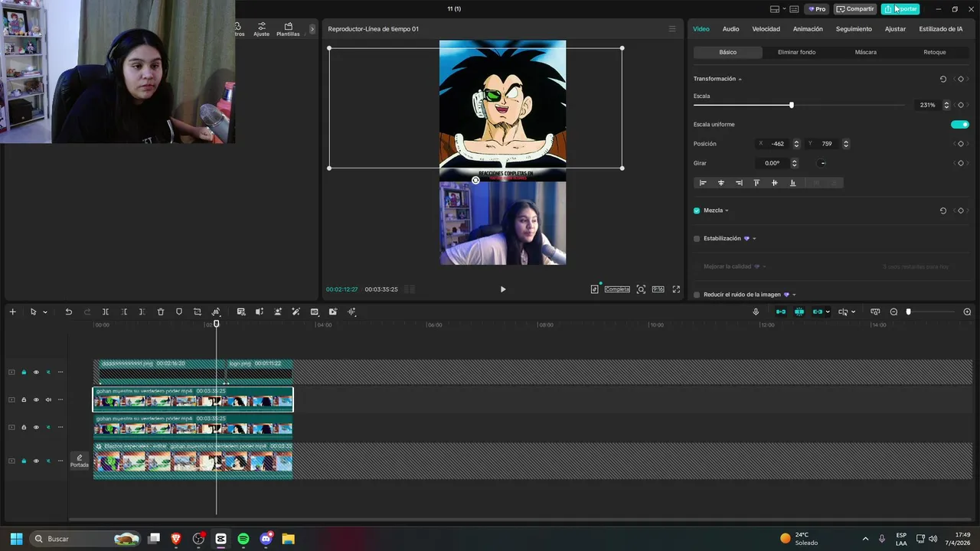Enter fullscreen preview in the player
Image resolution: width=980 pixels, height=551 pixels.
point(676,289)
